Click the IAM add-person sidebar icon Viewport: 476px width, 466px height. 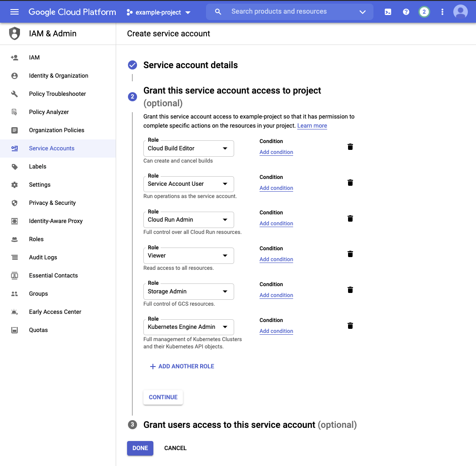[x=14, y=57]
